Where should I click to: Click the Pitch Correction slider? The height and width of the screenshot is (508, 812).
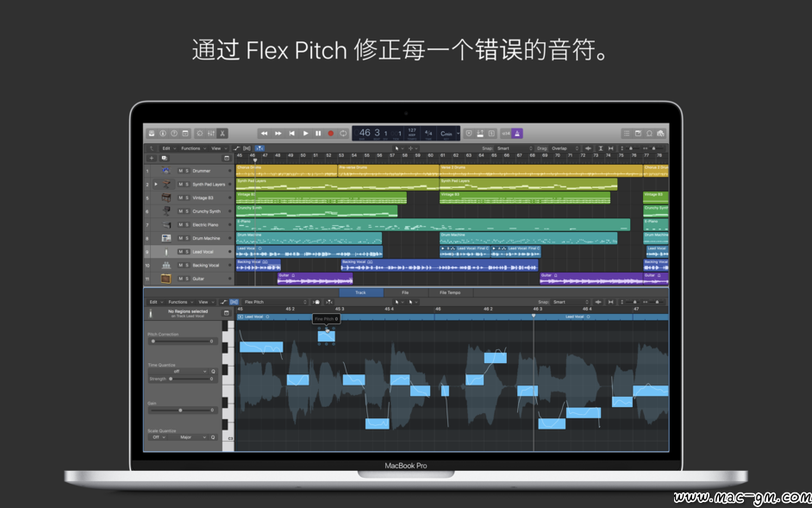pos(181,341)
